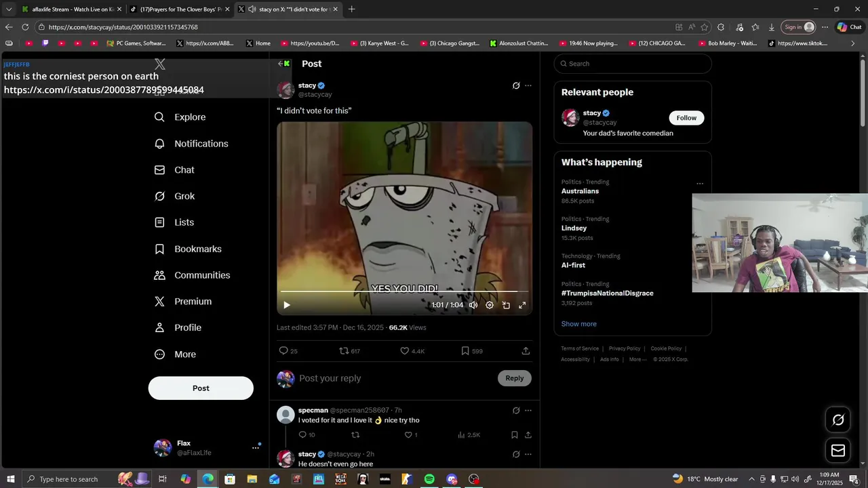Expand the video to fullscreen
The height and width of the screenshot is (488, 868).
pos(522,305)
